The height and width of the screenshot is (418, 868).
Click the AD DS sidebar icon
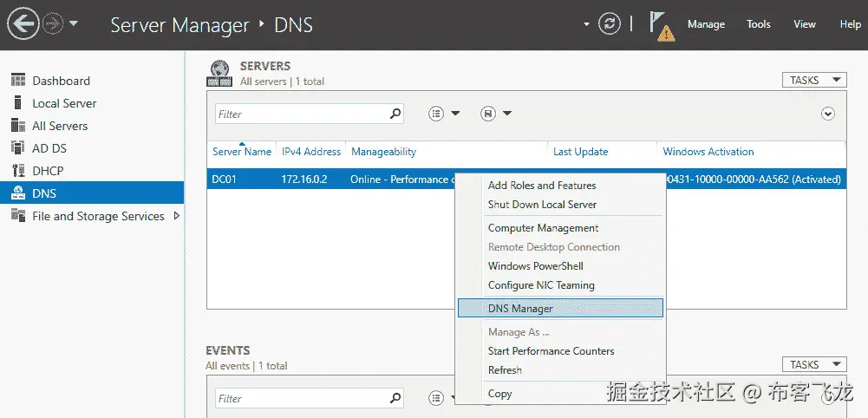[x=18, y=147]
